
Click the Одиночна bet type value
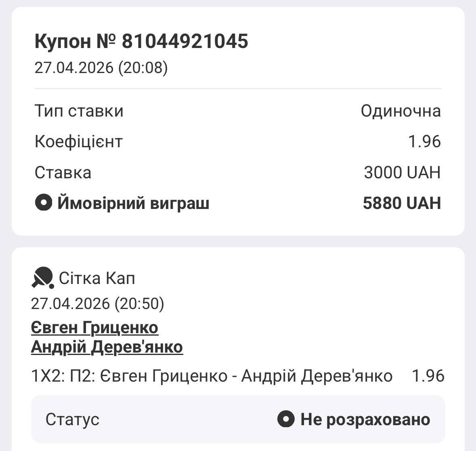(x=401, y=111)
